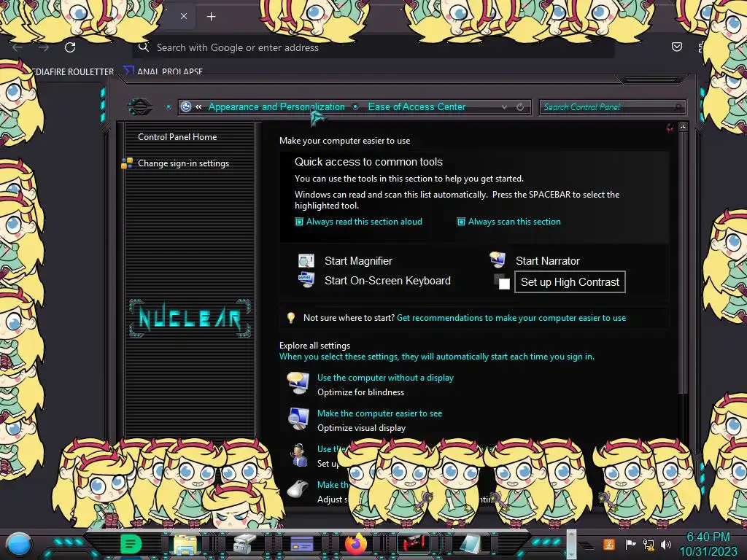The image size is (747, 560).
Task: Go back in Firefox browser
Action: 18,47
